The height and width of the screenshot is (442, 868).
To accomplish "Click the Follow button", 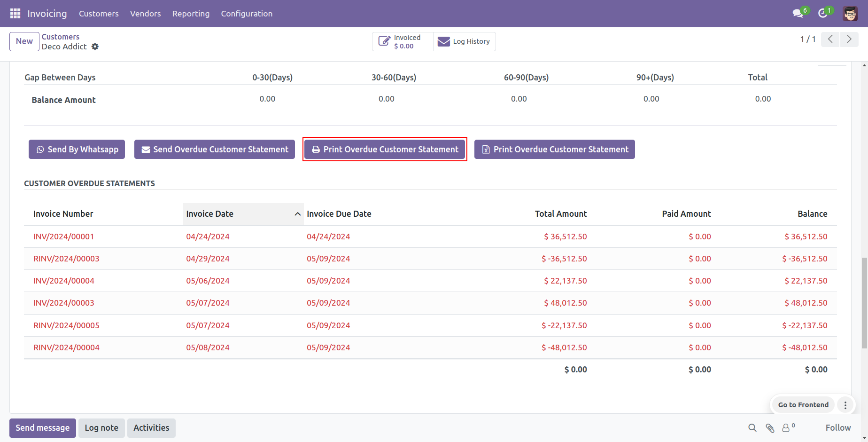I will 838,428.
